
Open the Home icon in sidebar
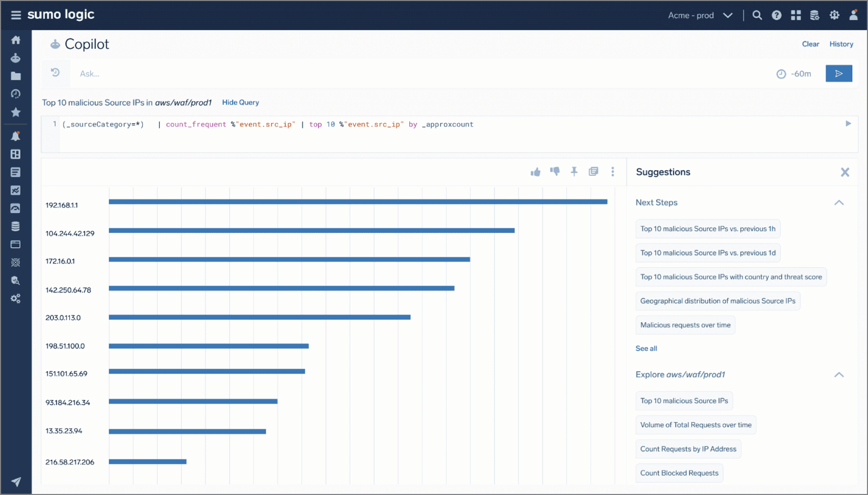(x=16, y=40)
